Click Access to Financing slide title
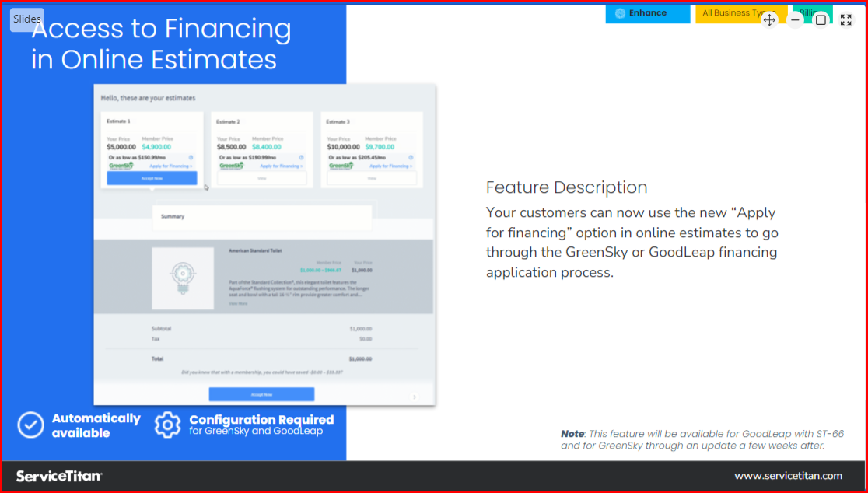This screenshot has height=493, width=868. pyautogui.click(x=161, y=44)
